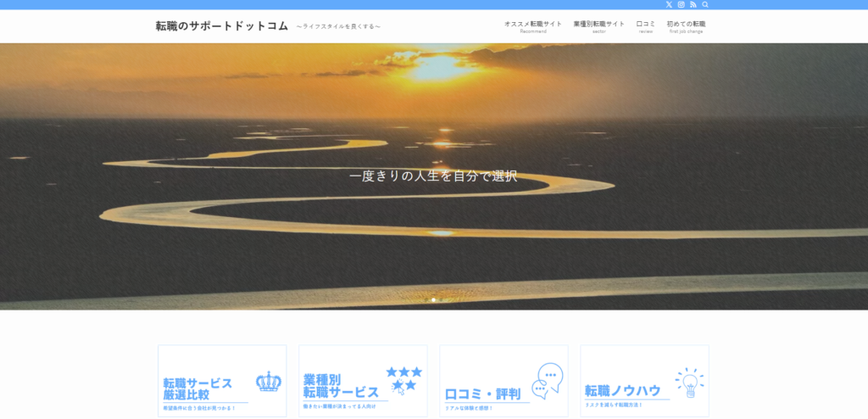Select 初めての転職 in navigation
This screenshot has width=868, height=419.
[686, 25]
